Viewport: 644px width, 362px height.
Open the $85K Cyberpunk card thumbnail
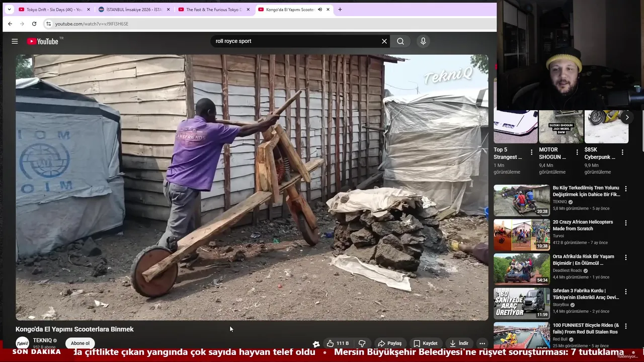coord(606,127)
